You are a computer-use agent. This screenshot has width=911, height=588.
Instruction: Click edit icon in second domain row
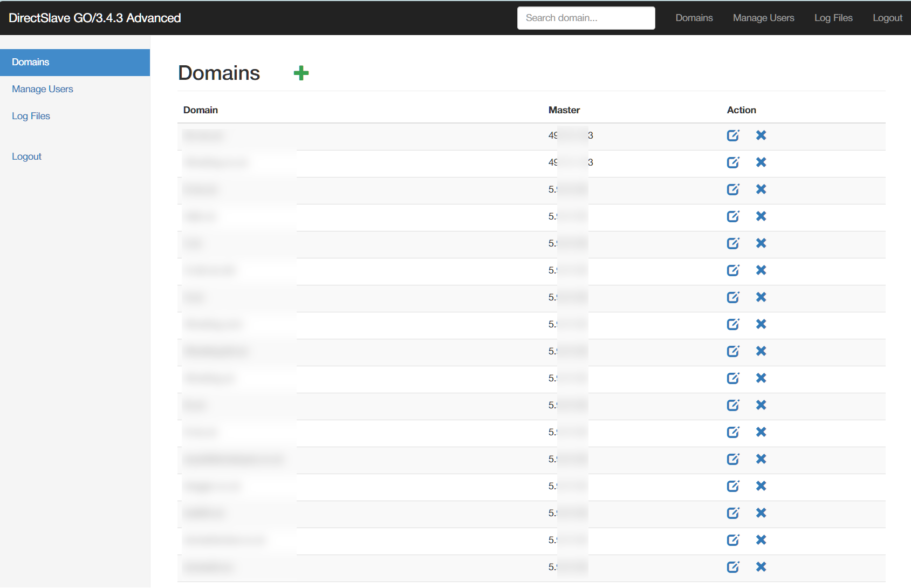coord(732,162)
